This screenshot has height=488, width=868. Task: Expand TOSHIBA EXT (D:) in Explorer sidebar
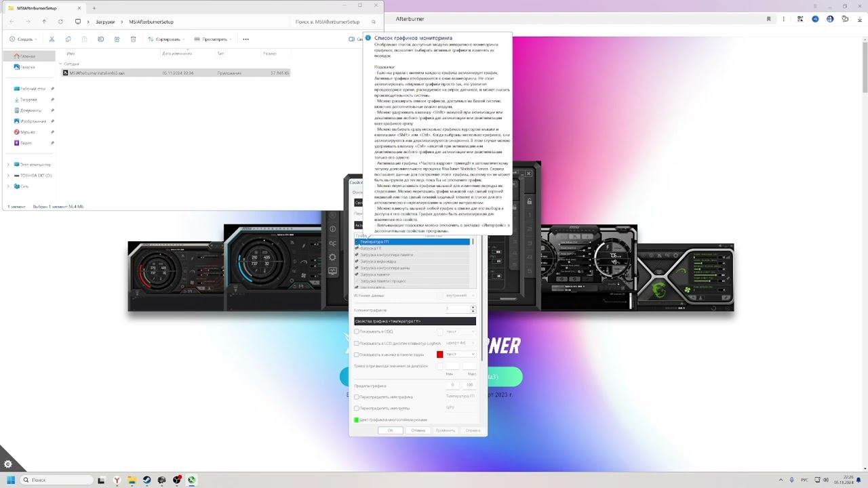(x=8, y=176)
